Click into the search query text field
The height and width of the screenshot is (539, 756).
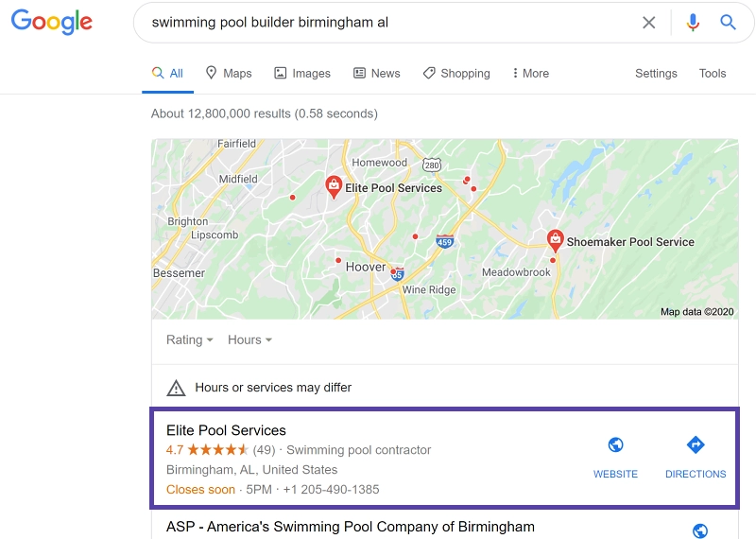(378, 23)
